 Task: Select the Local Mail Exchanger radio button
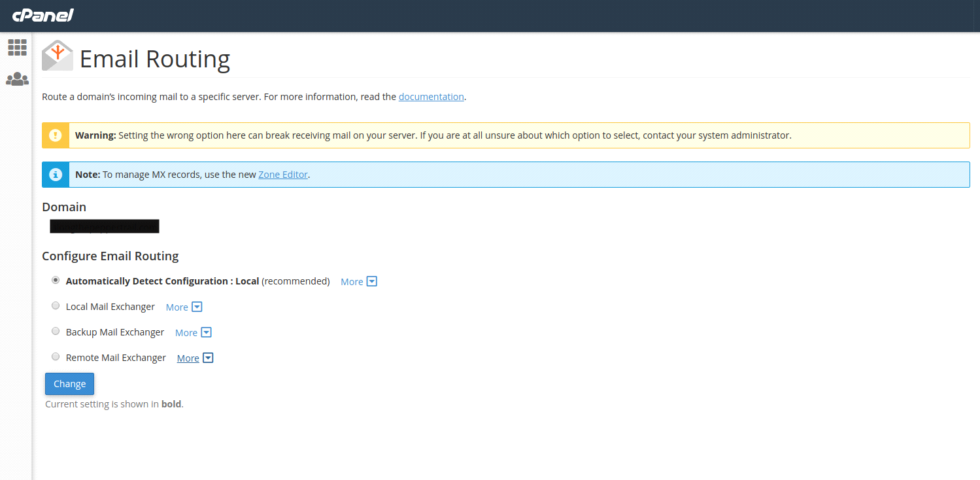point(56,305)
